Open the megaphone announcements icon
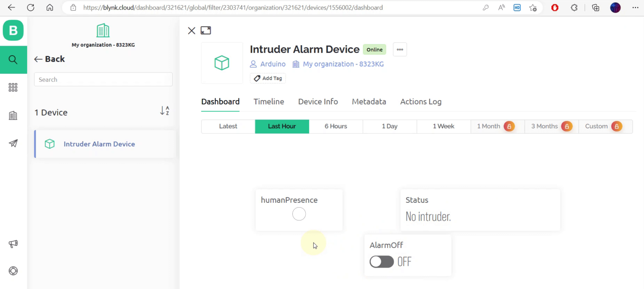The height and width of the screenshot is (289, 644). [13, 244]
